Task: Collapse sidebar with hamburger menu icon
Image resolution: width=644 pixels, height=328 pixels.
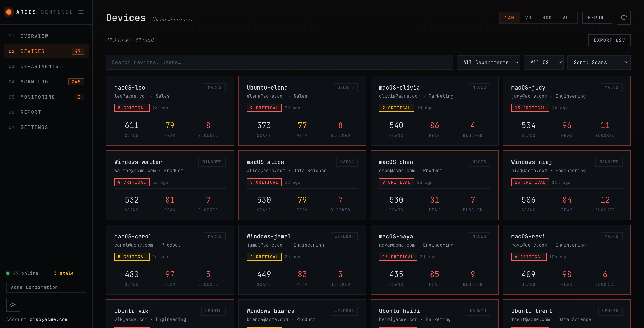Action: pyautogui.click(x=81, y=12)
